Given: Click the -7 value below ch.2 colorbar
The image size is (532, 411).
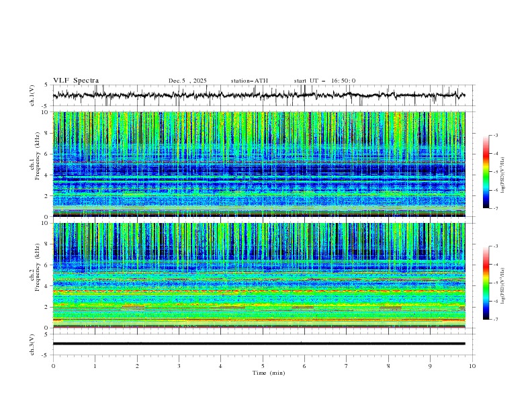Looking at the screenshot, I should coord(495,320).
